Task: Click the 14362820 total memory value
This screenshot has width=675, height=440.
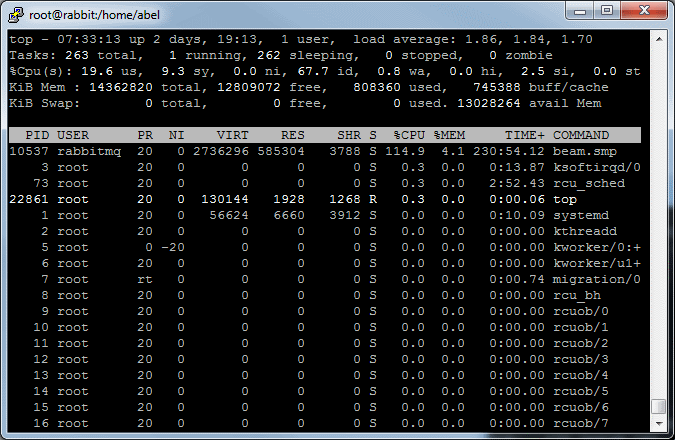Action: click(121, 87)
